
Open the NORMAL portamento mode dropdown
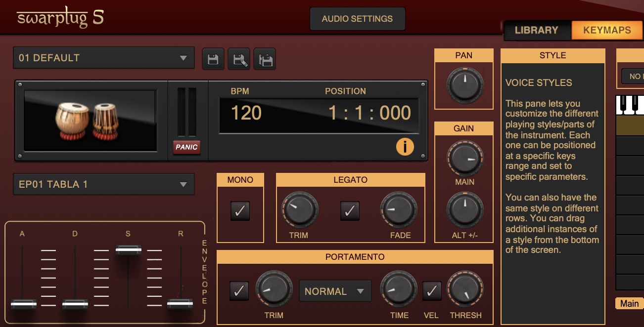tap(335, 291)
